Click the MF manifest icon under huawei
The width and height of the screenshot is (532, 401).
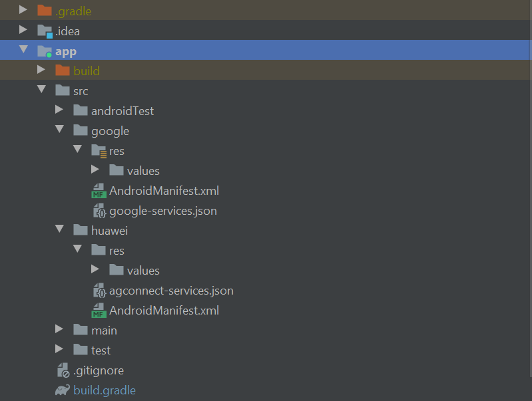click(x=99, y=311)
